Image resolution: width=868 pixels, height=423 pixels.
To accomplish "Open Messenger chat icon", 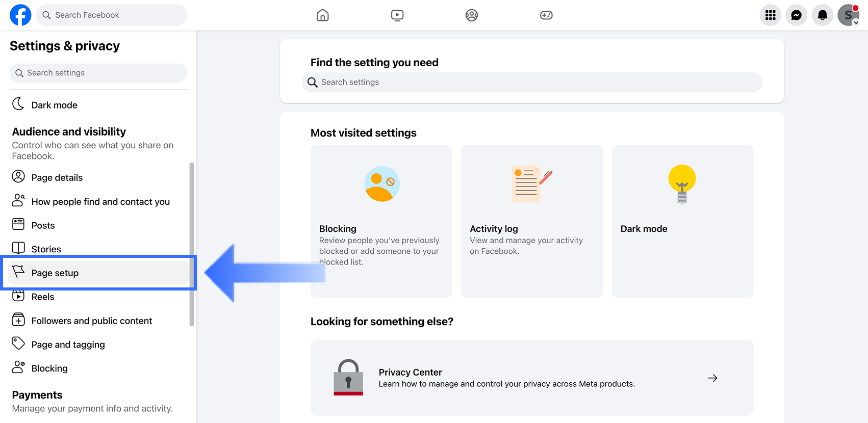I will (x=797, y=15).
